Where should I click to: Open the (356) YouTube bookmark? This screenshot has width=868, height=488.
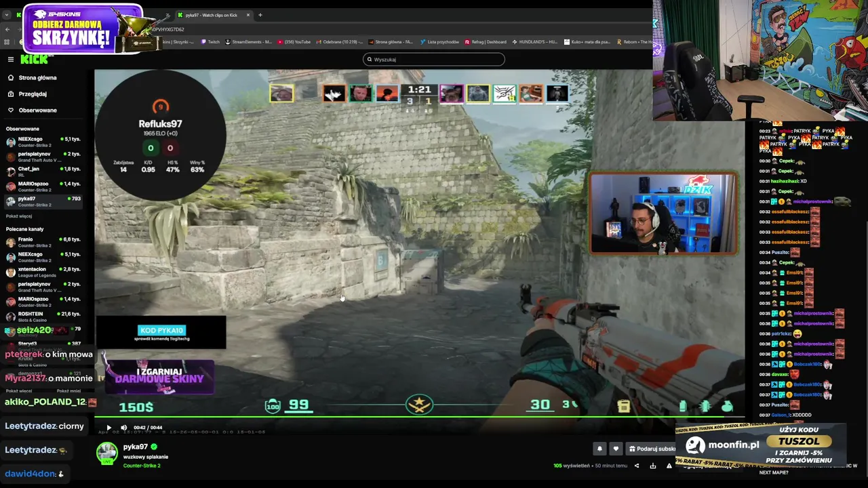click(x=294, y=42)
